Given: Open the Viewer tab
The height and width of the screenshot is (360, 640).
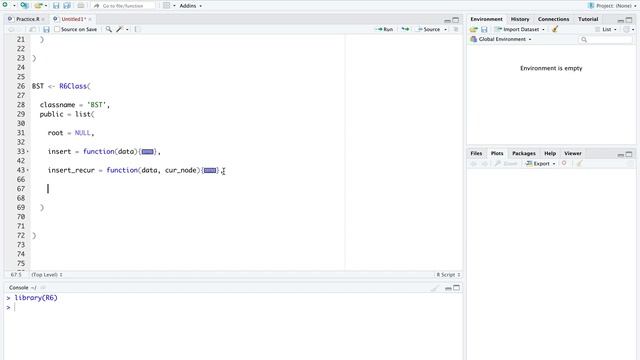Looking at the screenshot, I should point(573,153).
